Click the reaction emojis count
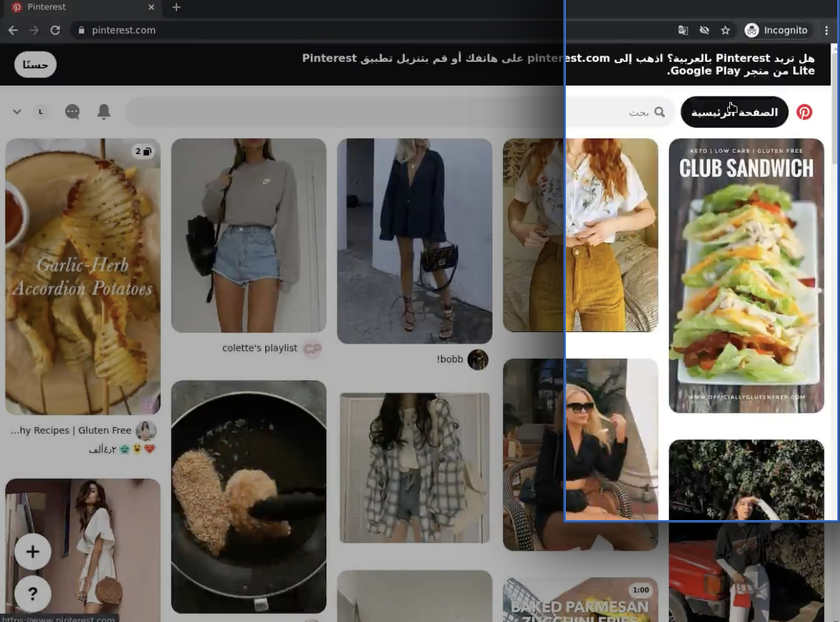Viewport: 840px width, 622px height. 122,450
